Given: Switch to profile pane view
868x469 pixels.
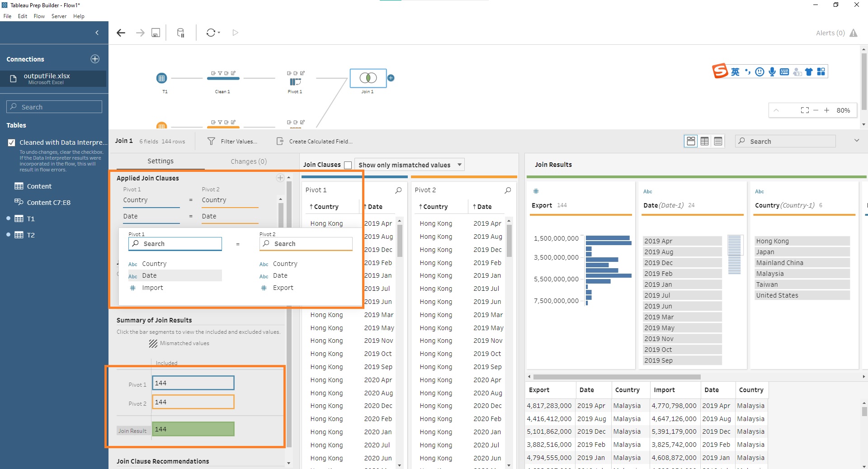Looking at the screenshot, I should click(691, 141).
